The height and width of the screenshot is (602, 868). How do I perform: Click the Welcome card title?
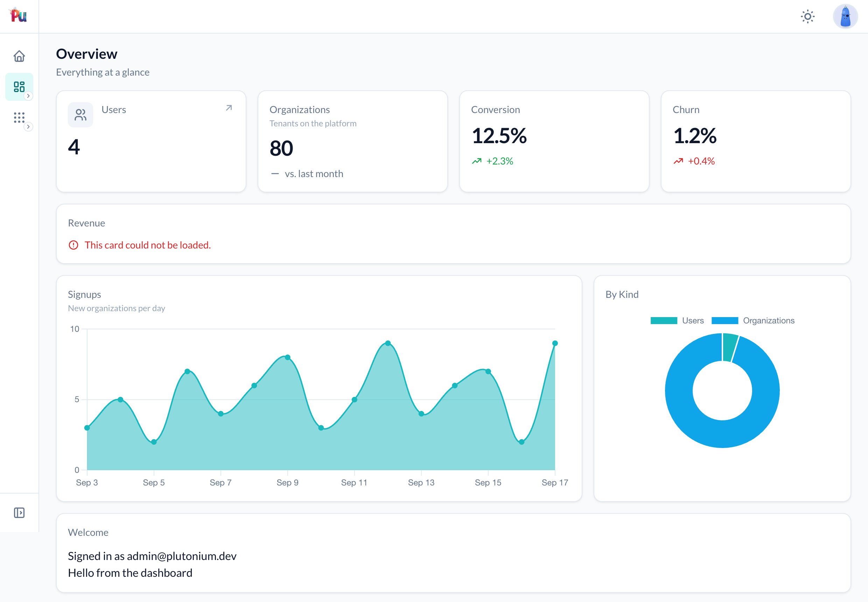(88, 532)
